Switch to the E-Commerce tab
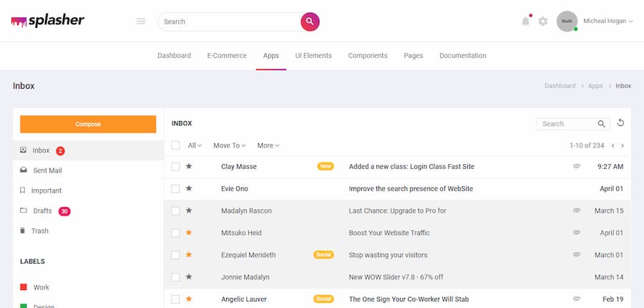Viewport: 644px width, 308px height. tap(227, 56)
